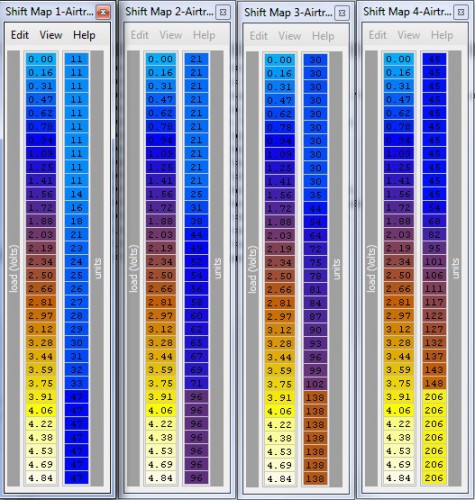Select the Shift Map 3 title bar
Image resolution: width=475 pixels, height=500 pixels.
(x=288, y=12)
